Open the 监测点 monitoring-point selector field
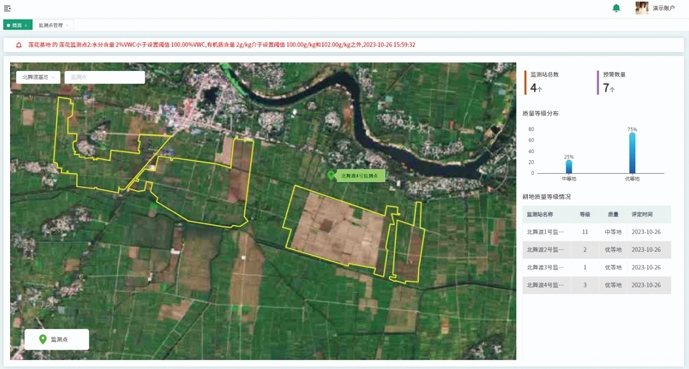 tap(105, 77)
